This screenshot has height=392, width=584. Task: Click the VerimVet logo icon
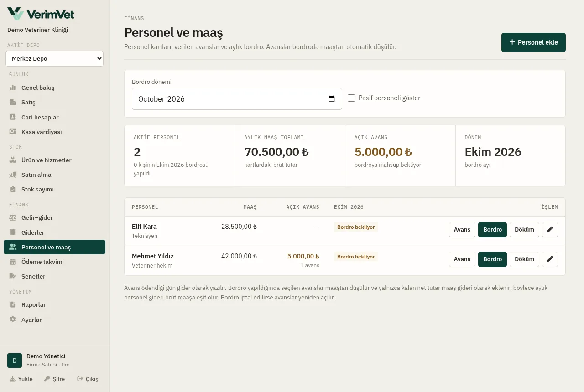[x=15, y=14]
